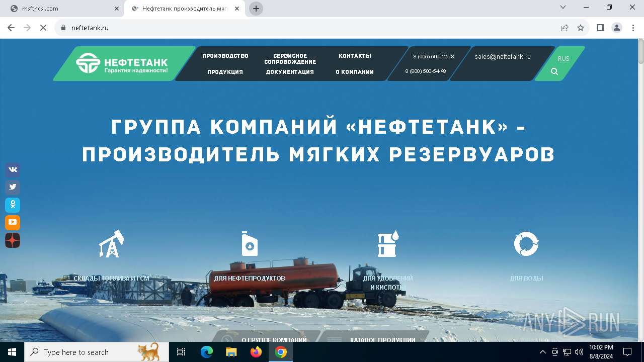Viewport: 644px width, 362px height.
Task: Close the Нефтетанк browser tab
Action: point(237,9)
